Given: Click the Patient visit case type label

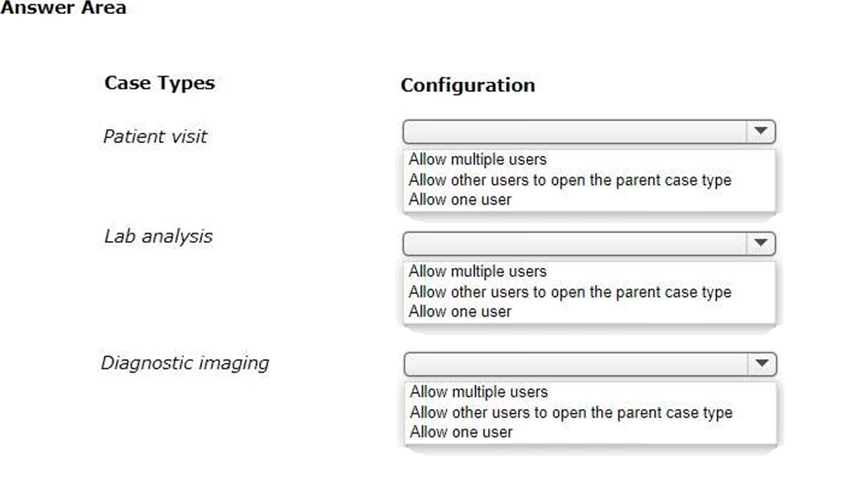Looking at the screenshot, I should 155,137.
